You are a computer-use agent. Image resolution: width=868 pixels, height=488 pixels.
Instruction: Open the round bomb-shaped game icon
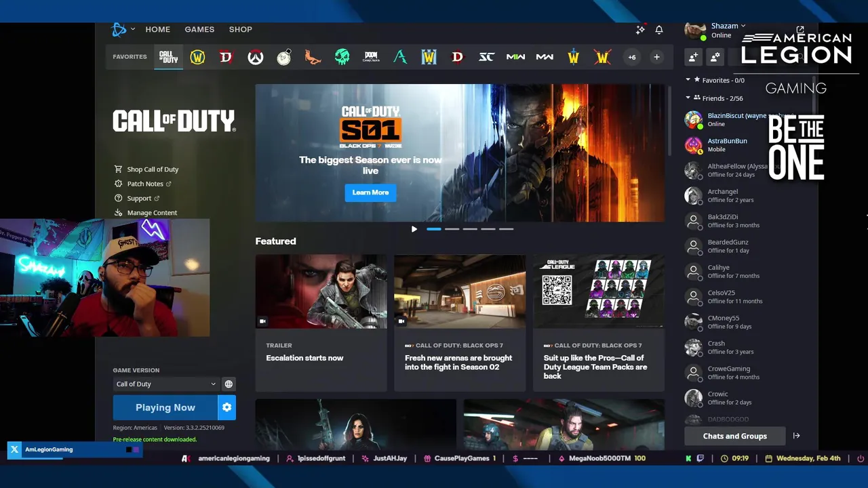click(x=284, y=57)
